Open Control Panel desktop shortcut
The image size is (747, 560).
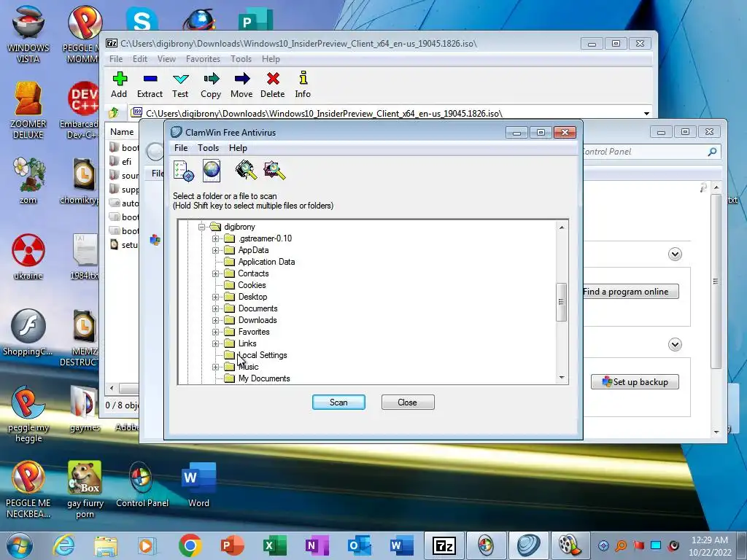pyautogui.click(x=142, y=485)
